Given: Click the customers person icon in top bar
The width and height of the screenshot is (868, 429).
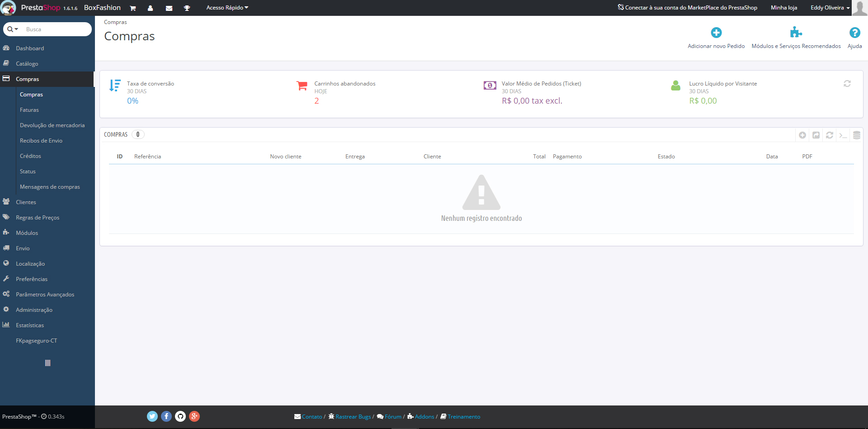Looking at the screenshot, I should pos(151,8).
